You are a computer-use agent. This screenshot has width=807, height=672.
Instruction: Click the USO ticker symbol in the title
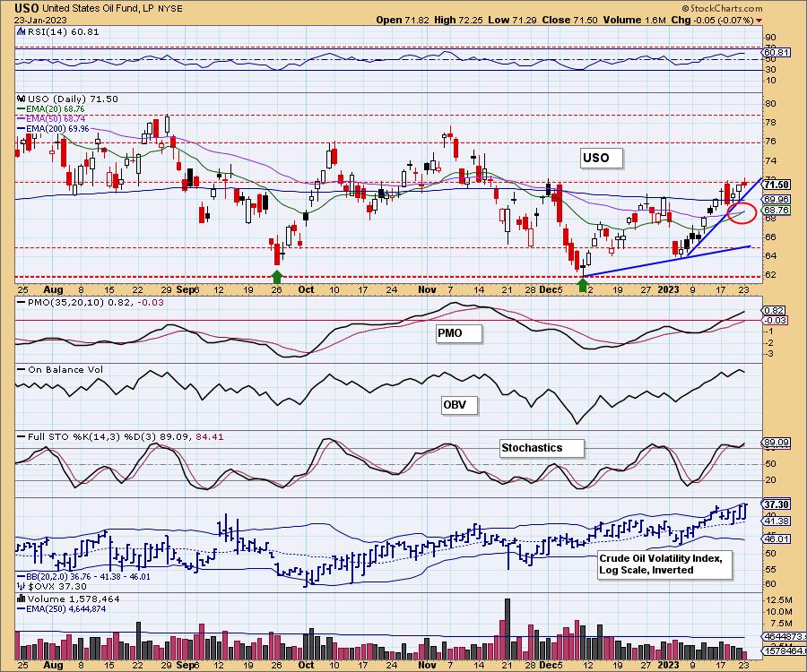27,8
